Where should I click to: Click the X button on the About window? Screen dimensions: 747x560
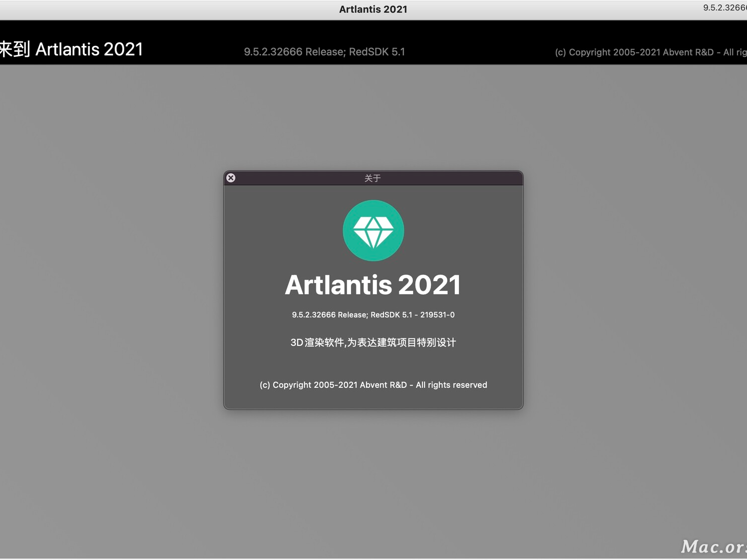tap(231, 178)
